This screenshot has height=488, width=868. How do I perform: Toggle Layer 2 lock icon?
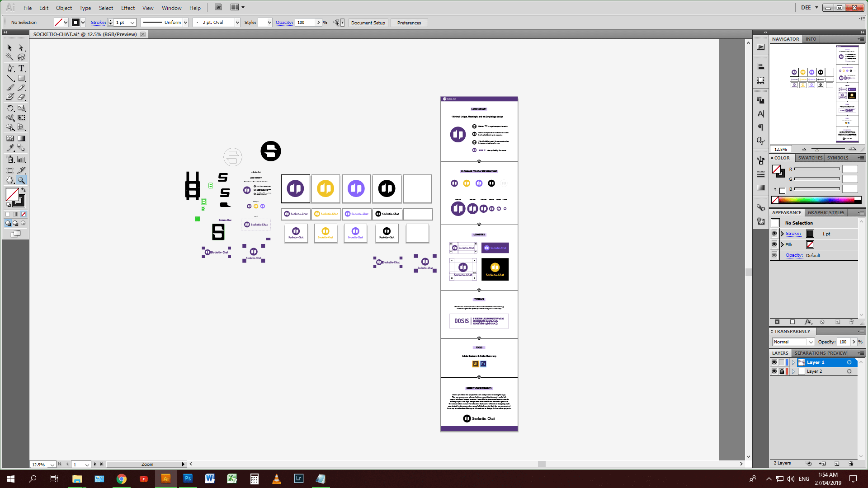pos(782,371)
